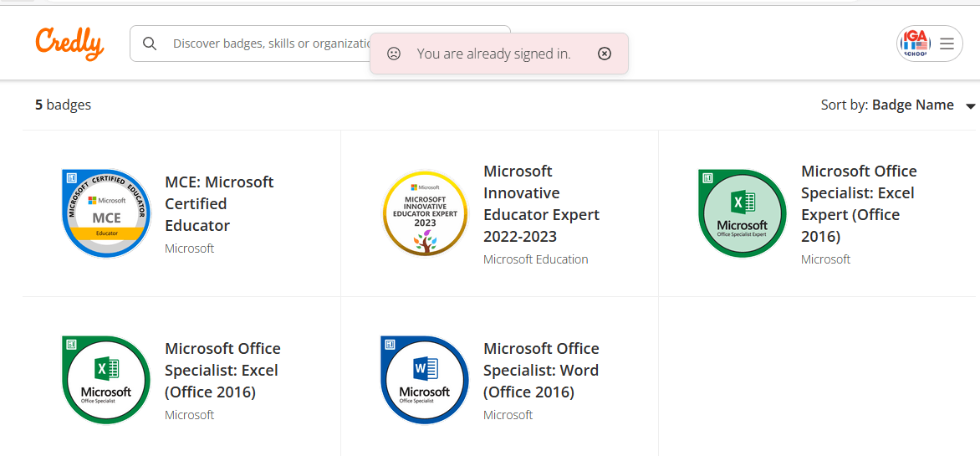The width and height of the screenshot is (980, 456).
Task: Dismiss the already signed in notification
Action: click(x=604, y=54)
